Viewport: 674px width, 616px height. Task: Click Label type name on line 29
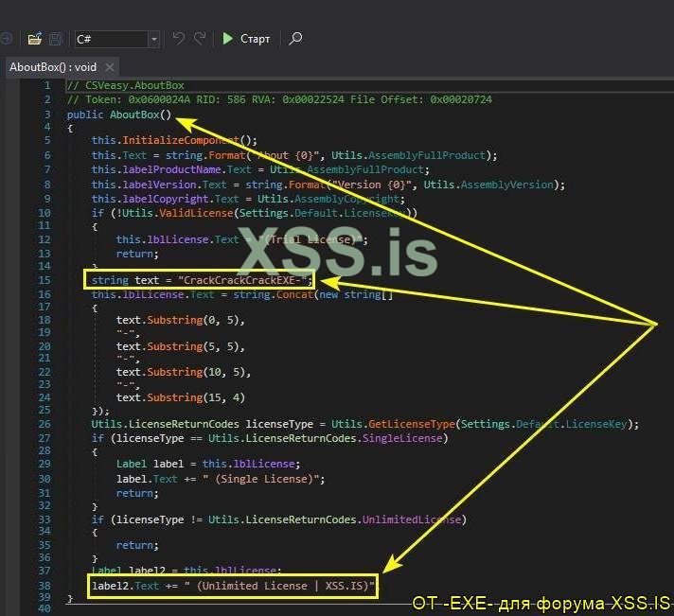click(x=132, y=464)
